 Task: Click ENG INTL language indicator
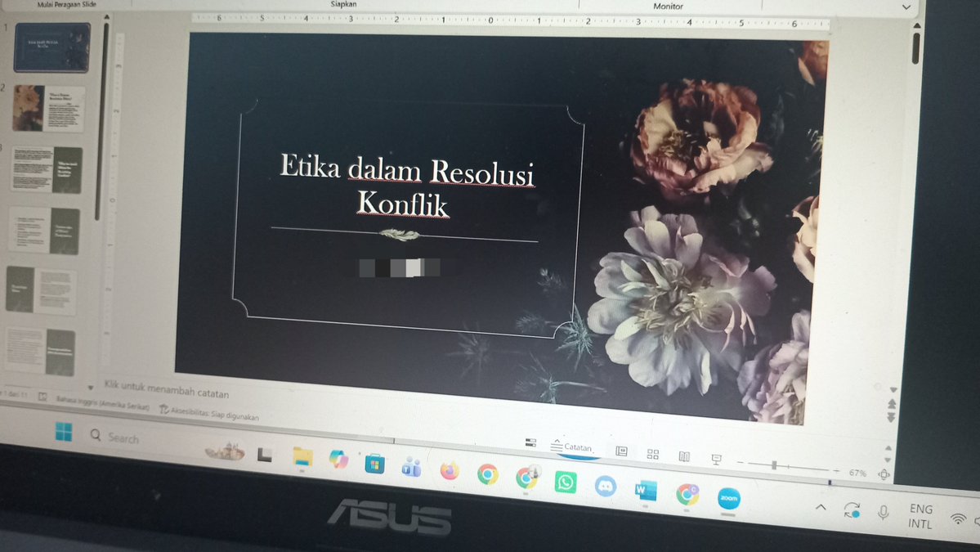[x=921, y=516]
